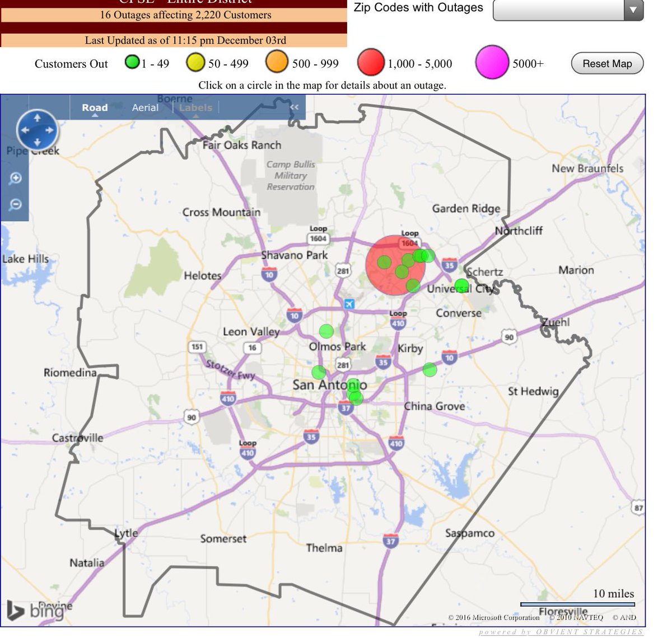Click the Helotes map label
This screenshot has width=672, height=638.
[203, 275]
